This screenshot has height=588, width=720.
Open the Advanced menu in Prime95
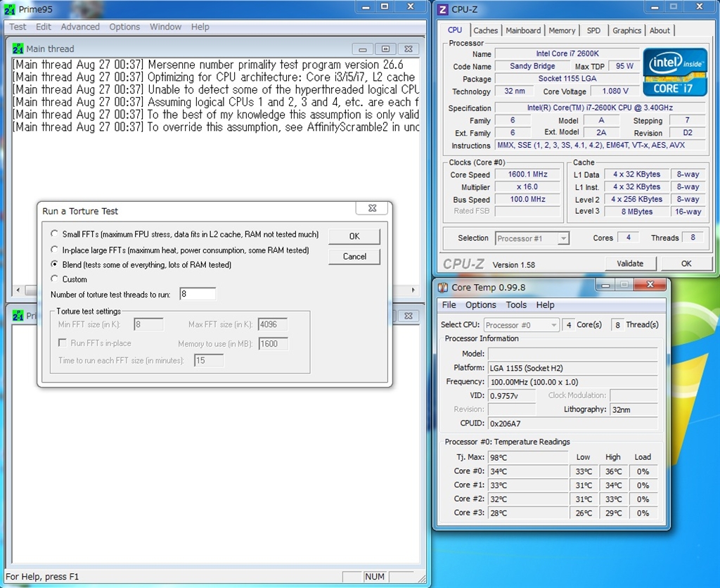coord(80,27)
